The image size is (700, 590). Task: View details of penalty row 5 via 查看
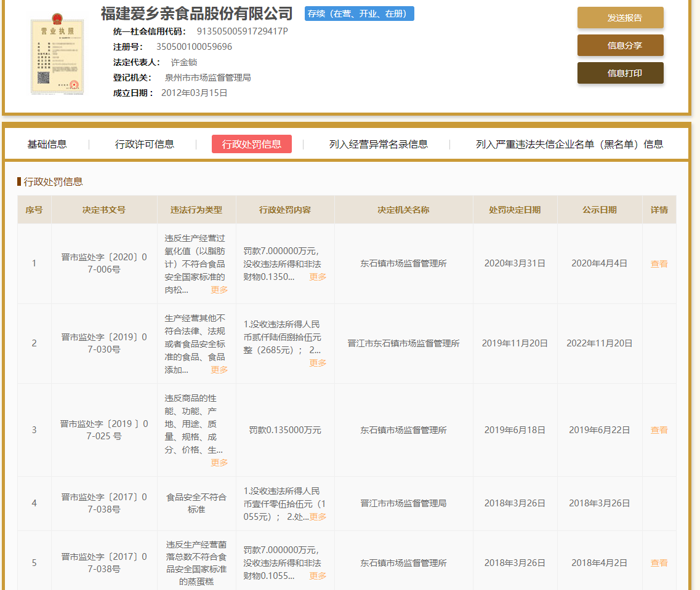659,563
